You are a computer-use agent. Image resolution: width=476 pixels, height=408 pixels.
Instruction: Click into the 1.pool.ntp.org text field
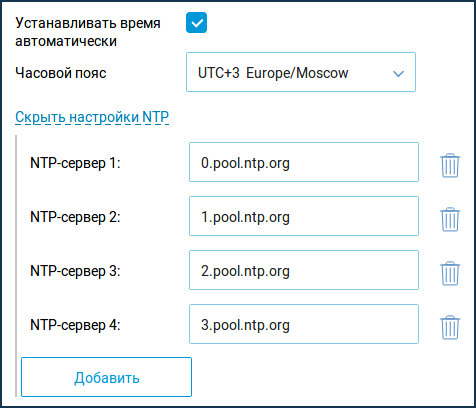(304, 216)
